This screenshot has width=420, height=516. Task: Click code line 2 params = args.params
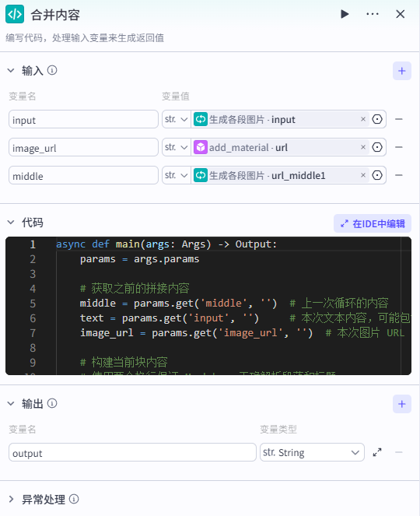tap(139, 259)
